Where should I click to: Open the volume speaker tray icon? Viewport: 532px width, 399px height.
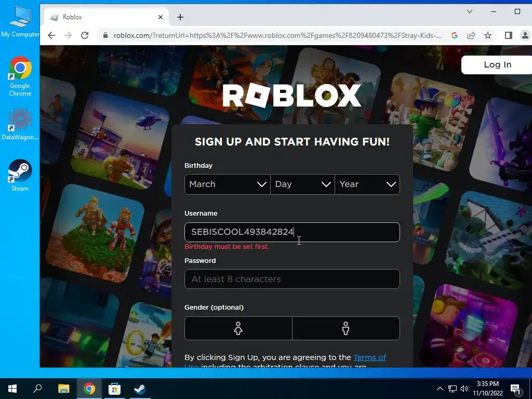pos(464,389)
